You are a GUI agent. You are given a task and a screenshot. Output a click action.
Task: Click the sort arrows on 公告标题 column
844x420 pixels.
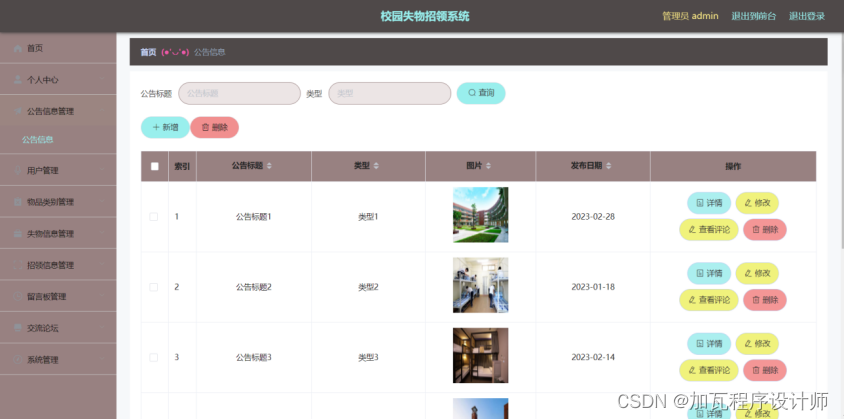269,166
